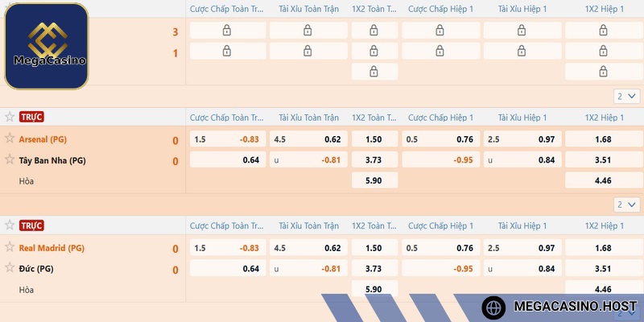
Task: Expand dropdown 2 below Arsenal match
Action: 627,204
